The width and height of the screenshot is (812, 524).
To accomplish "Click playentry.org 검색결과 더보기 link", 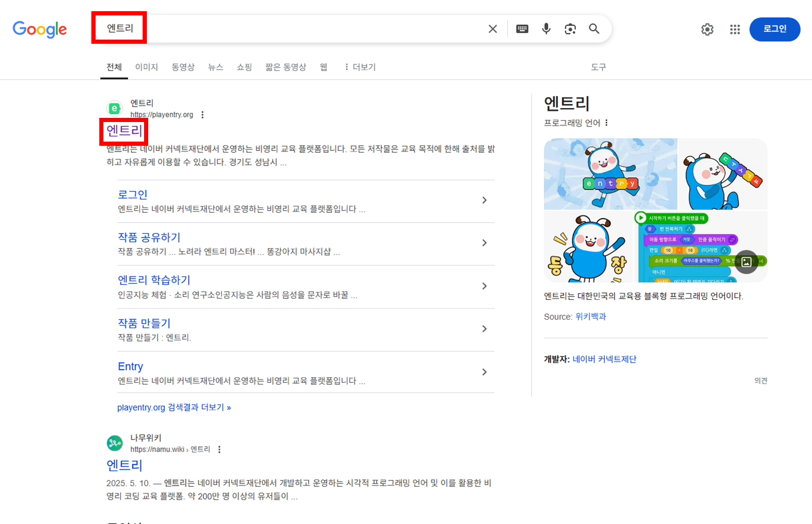I will 174,408.
